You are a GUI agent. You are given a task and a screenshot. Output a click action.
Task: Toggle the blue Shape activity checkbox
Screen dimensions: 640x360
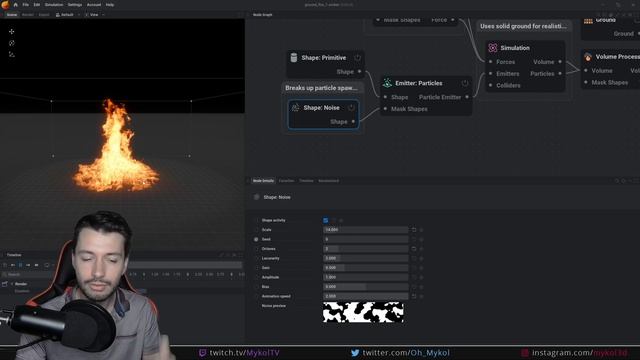coord(326,220)
